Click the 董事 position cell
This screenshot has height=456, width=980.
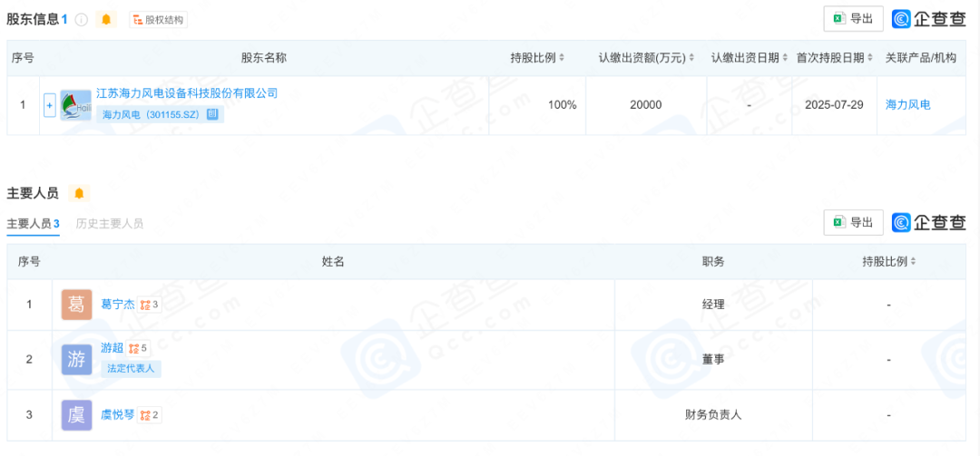click(713, 360)
